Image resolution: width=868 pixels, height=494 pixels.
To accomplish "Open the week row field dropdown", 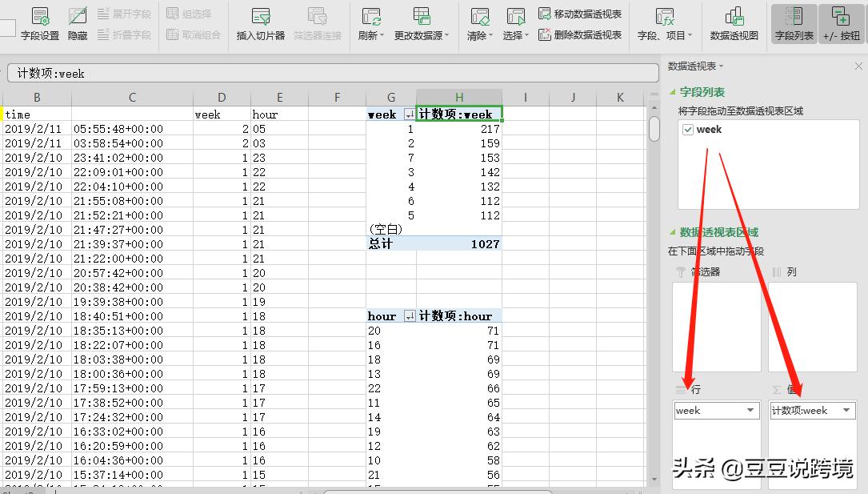I will click(x=750, y=411).
